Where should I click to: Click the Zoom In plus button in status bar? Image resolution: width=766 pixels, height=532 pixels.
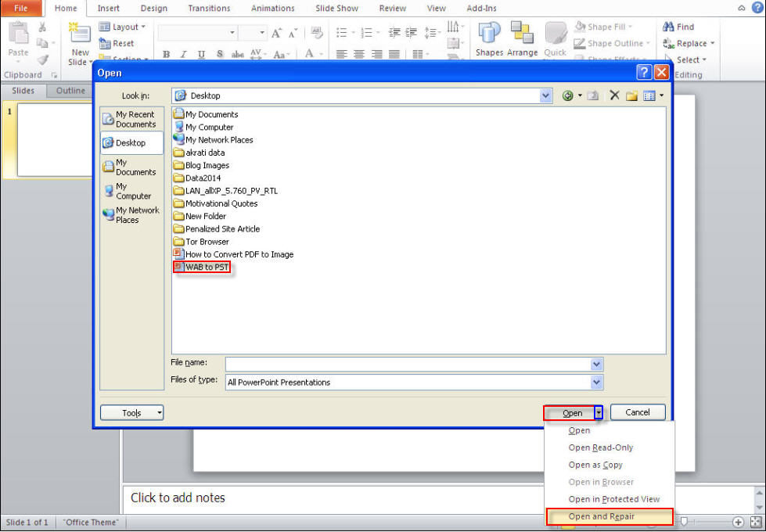coord(738,522)
